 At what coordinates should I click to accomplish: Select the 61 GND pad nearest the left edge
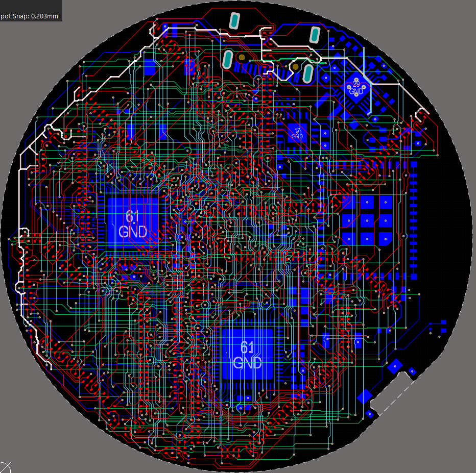click(132, 223)
